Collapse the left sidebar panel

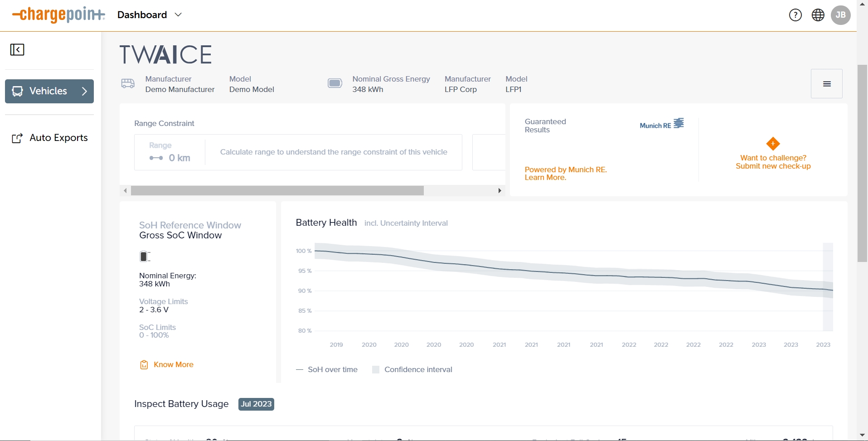[x=17, y=49]
